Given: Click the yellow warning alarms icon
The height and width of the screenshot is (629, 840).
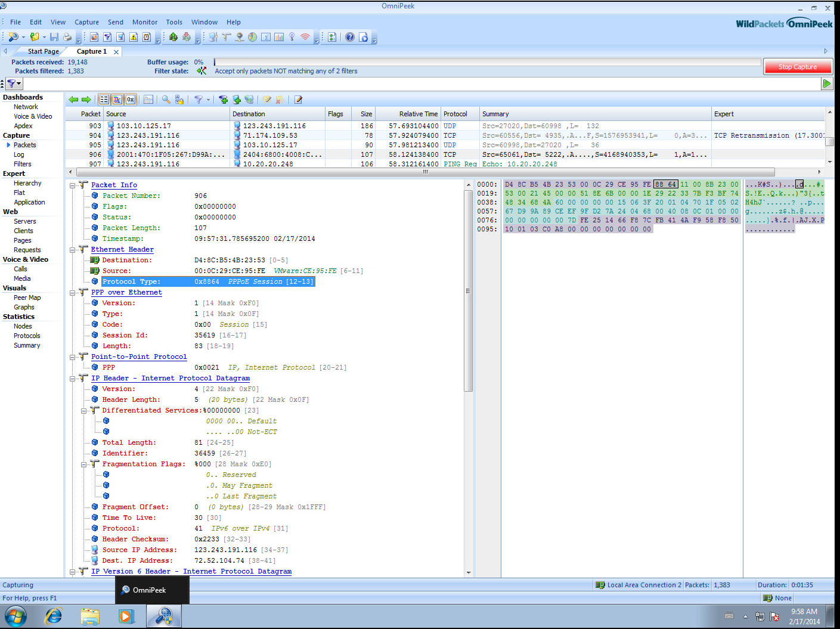Looking at the screenshot, I should [134, 37].
